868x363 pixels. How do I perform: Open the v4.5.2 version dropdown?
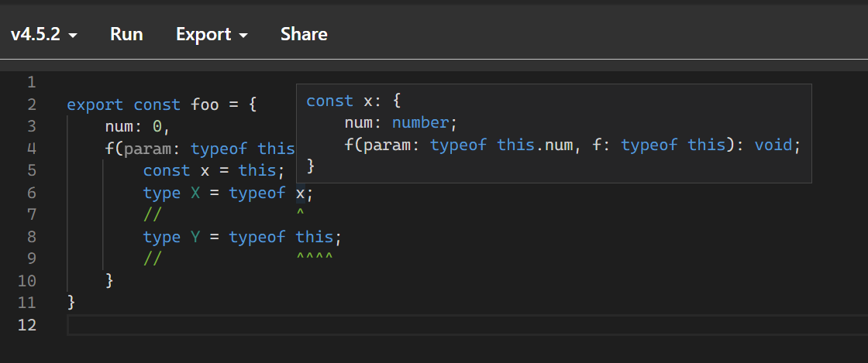point(43,34)
